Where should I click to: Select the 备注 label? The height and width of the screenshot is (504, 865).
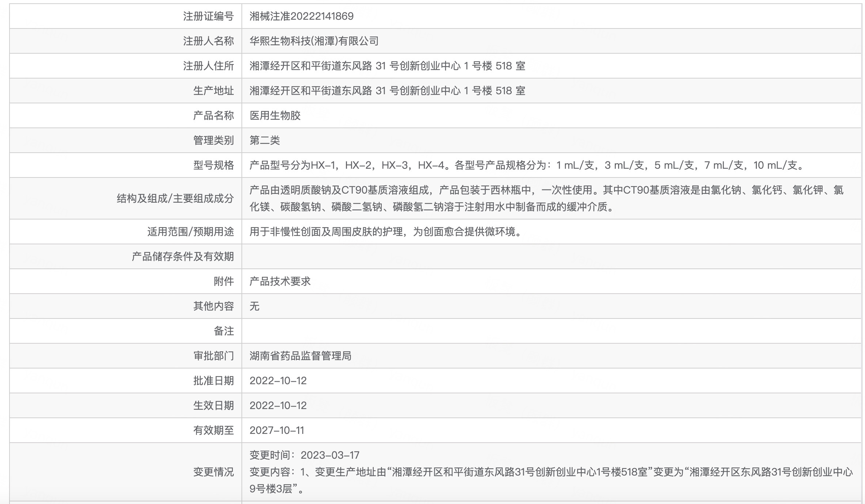(224, 331)
